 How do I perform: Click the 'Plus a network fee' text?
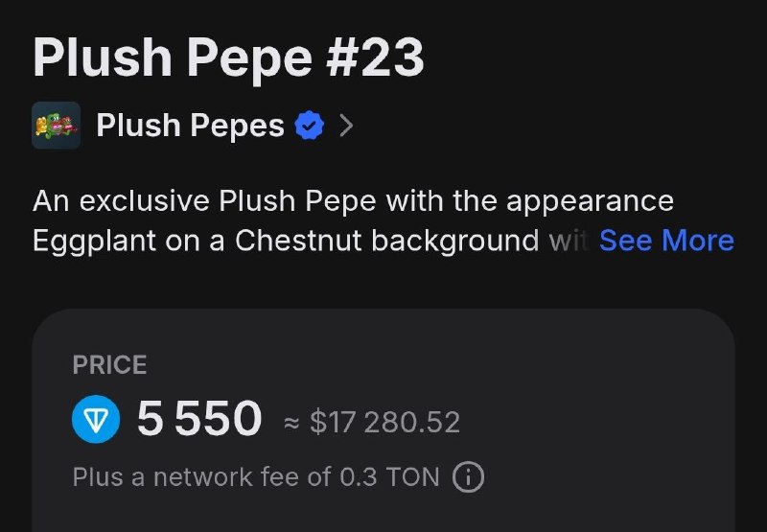202,476
